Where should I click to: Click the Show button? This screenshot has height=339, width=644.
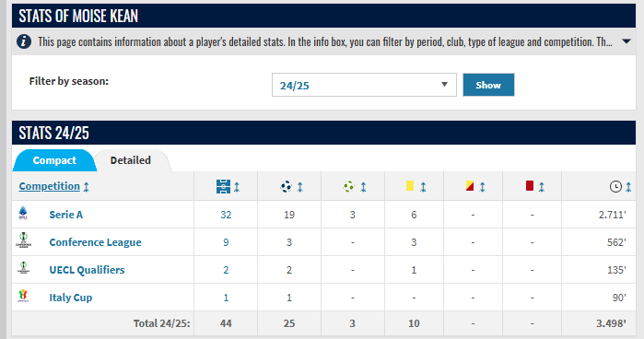(x=488, y=85)
